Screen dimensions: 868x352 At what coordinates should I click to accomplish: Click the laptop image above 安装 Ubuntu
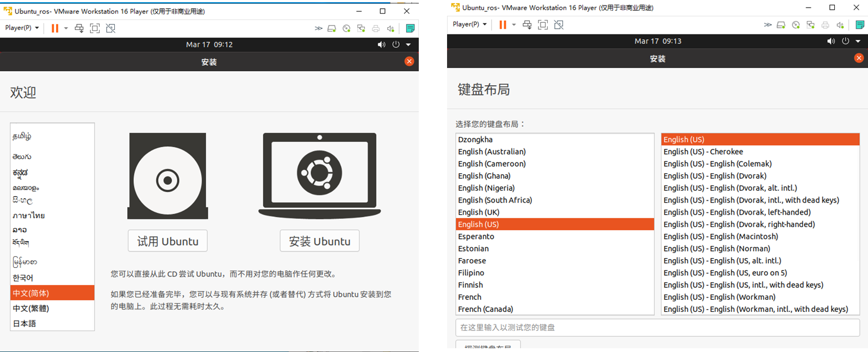pyautogui.click(x=319, y=175)
